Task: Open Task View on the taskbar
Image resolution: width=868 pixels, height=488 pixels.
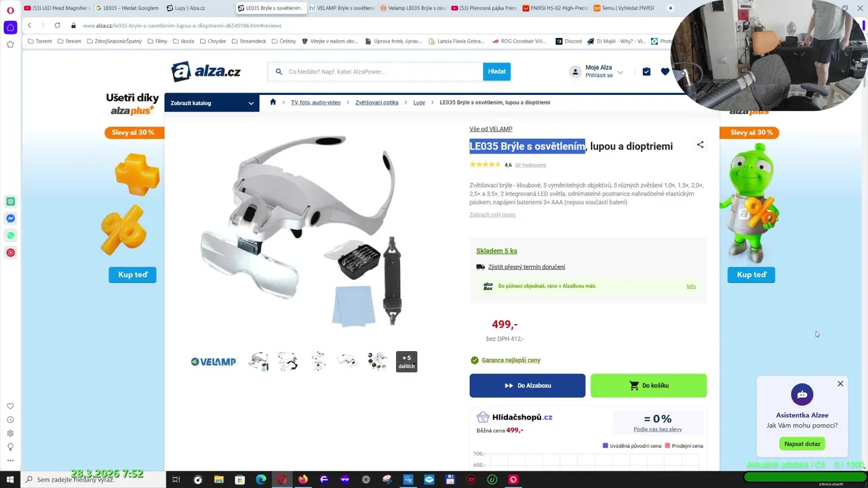Action: click(176, 479)
